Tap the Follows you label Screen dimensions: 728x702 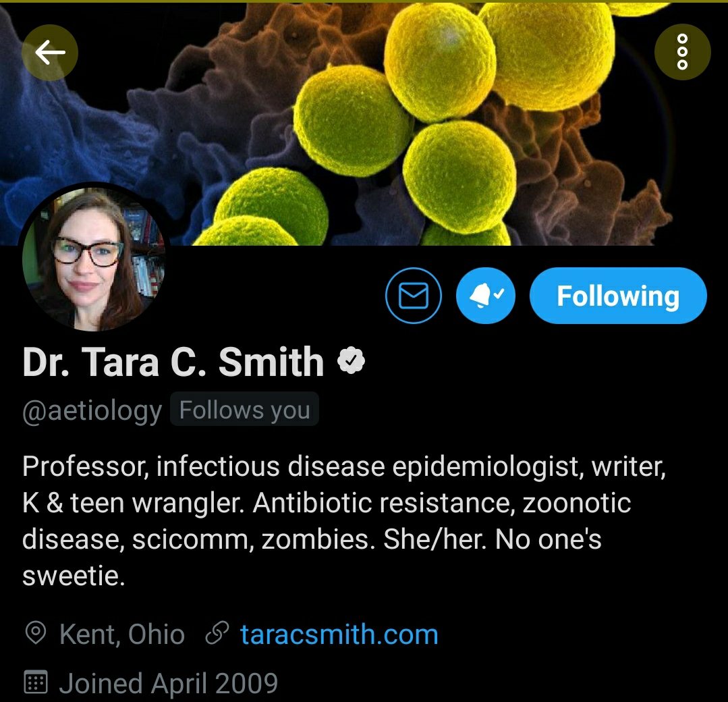pos(245,410)
